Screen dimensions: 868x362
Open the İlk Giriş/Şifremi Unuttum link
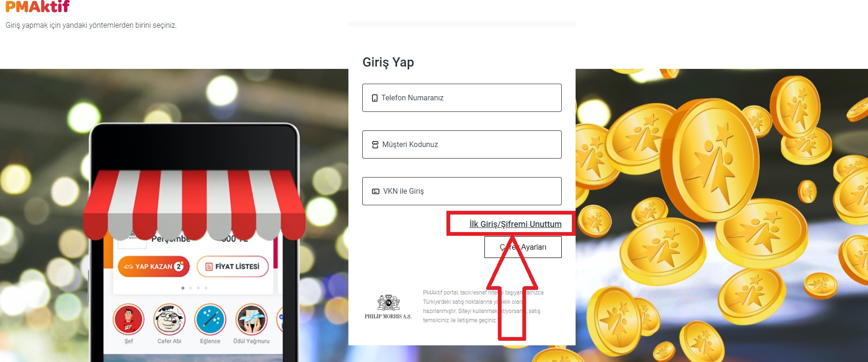coord(515,224)
